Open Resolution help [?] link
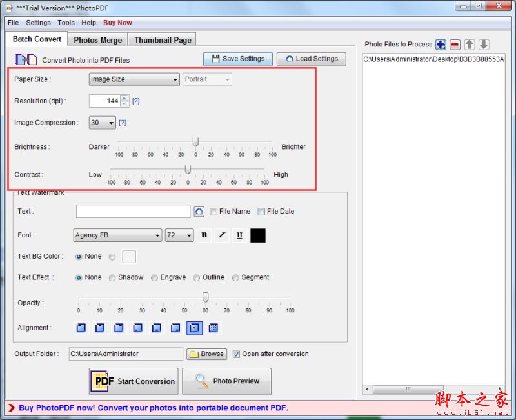The image size is (516, 420). point(135,101)
